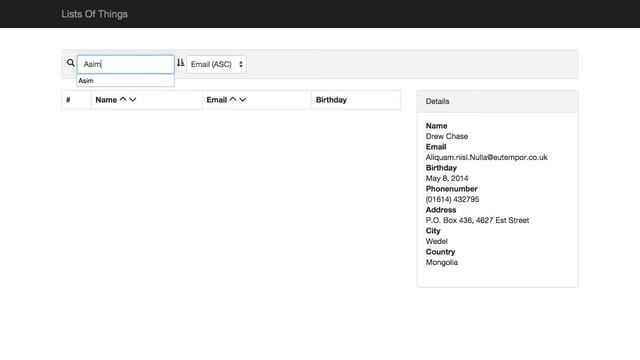Click the phone number (01614) 432795

(452, 199)
